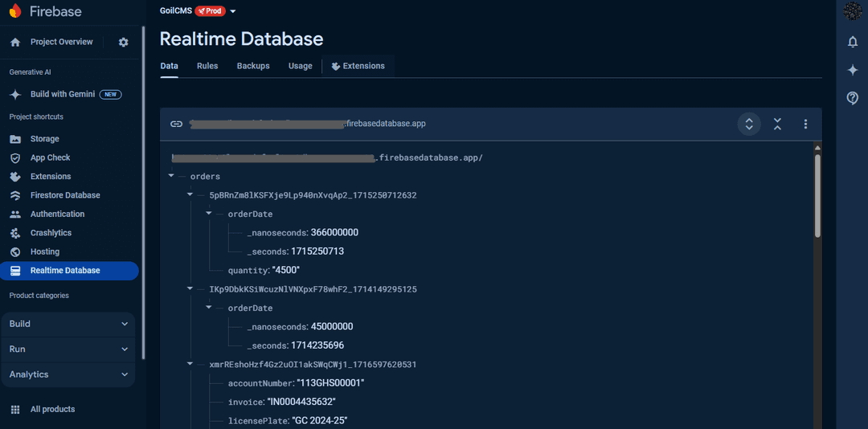
Task: Switch to the Extensions tab
Action: pos(358,66)
